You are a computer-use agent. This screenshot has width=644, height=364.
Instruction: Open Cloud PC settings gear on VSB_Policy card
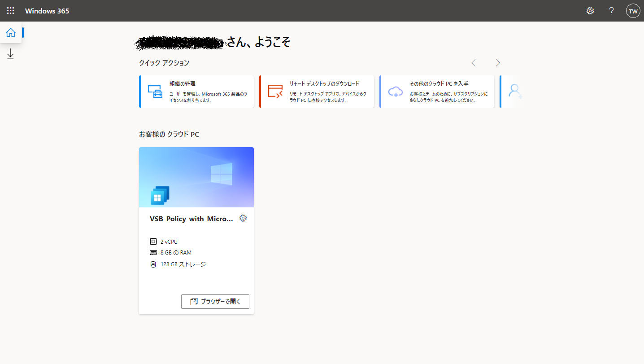point(243,218)
